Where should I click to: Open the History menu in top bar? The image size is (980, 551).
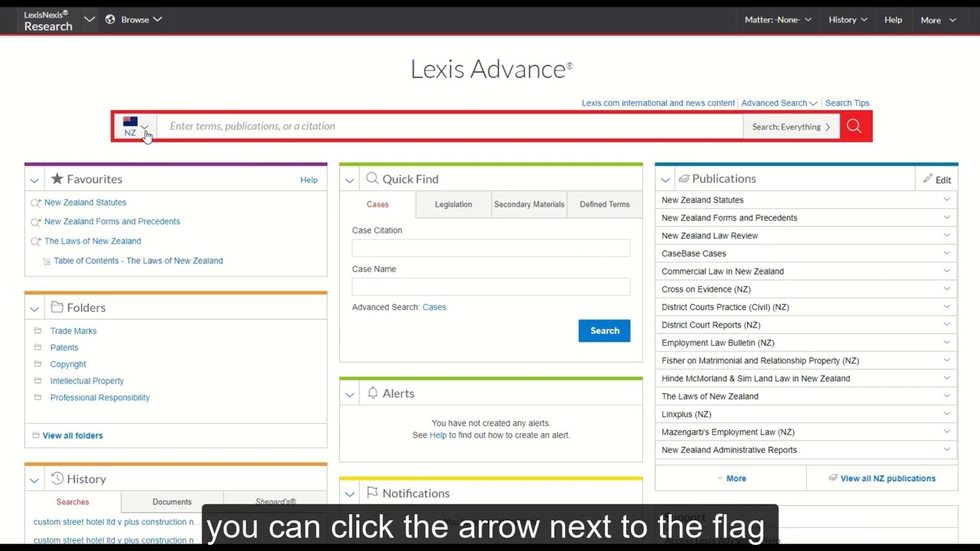tap(848, 20)
